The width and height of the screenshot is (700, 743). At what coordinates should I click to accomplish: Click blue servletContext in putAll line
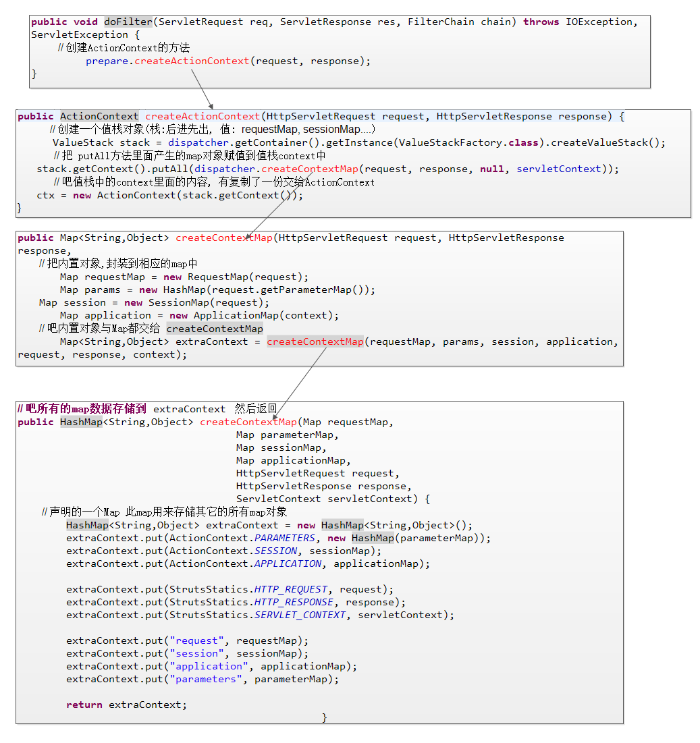558,169
